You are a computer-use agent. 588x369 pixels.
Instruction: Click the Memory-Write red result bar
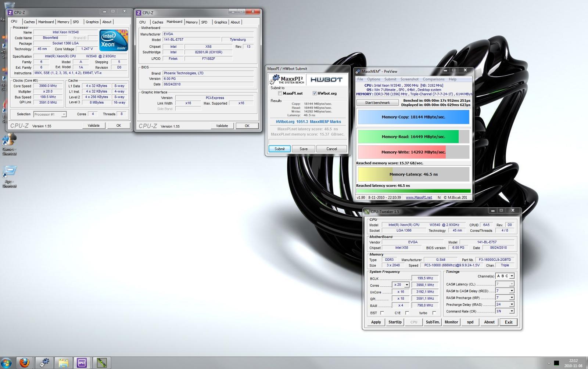point(413,152)
